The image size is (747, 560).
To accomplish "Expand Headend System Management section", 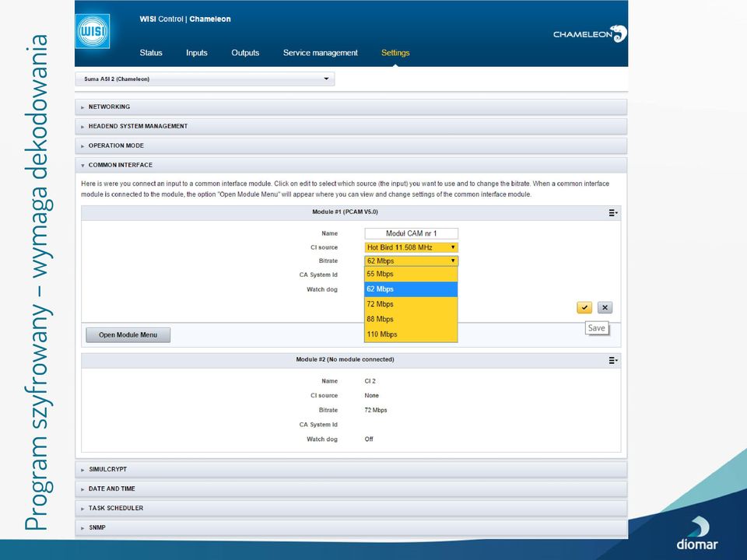I will (x=351, y=126).
